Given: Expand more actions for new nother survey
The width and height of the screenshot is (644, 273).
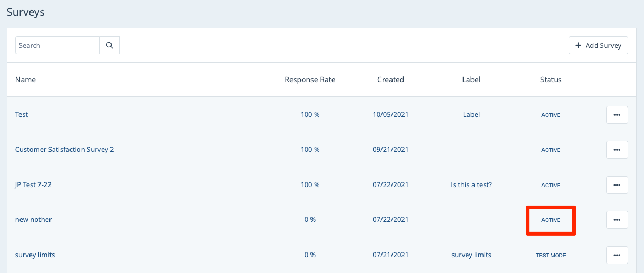Looking at the screenshot, I should pos(617,220).
